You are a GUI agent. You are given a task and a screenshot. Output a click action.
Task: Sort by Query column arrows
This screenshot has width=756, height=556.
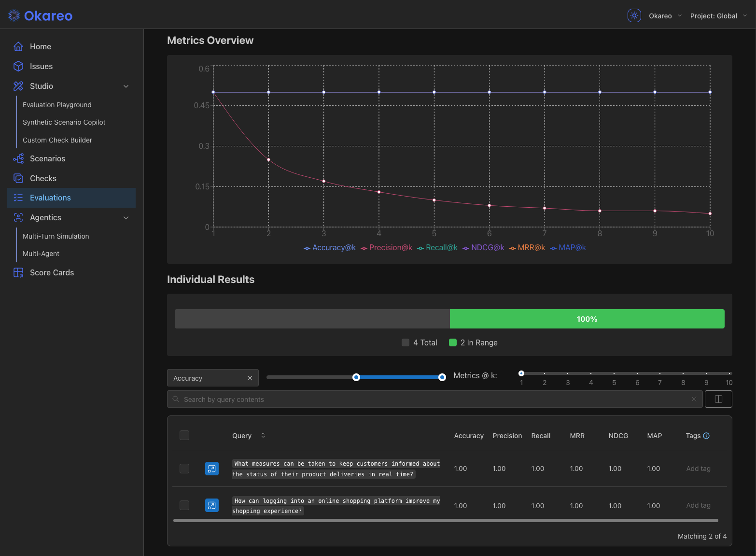pyautogui.click(x=263, y=435)
